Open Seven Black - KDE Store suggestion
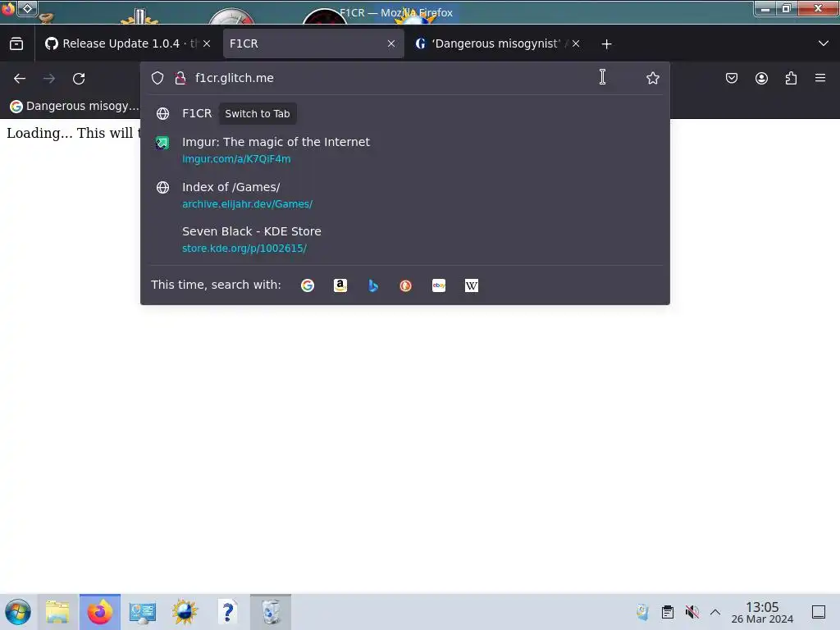Screen dimensions: 840x630 point(405,240)
